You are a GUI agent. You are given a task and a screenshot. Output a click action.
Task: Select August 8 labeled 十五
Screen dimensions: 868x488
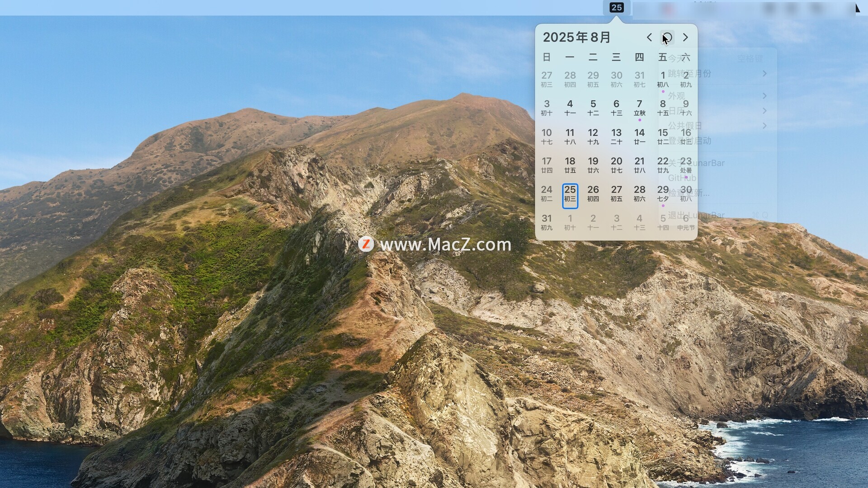(x=663, y=108)
